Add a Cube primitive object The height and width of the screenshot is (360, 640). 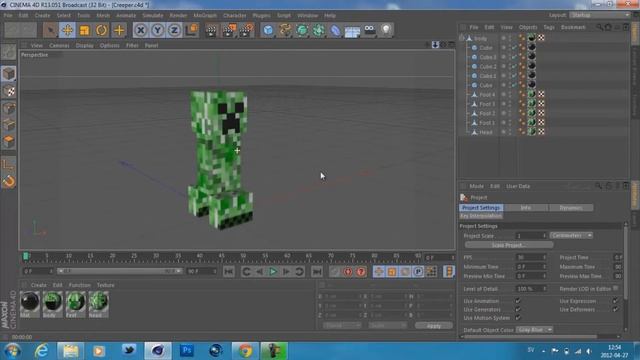point(268,30)
